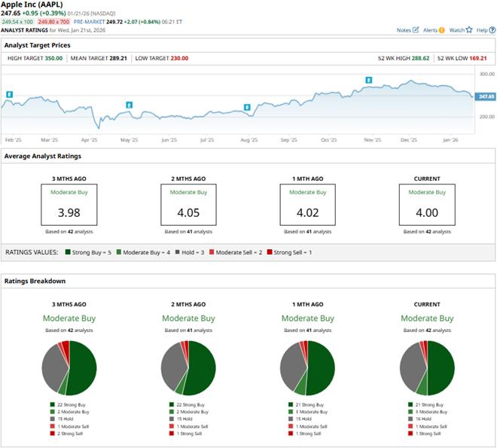
Task: Click the 247.65 current price chart label
Action: tap(486, 96)
